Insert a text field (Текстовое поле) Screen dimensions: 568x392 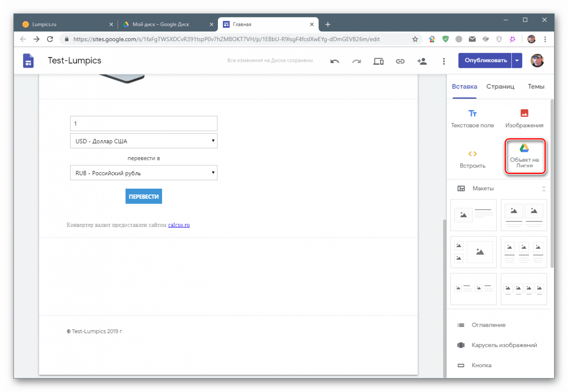(x=473, y=119)
